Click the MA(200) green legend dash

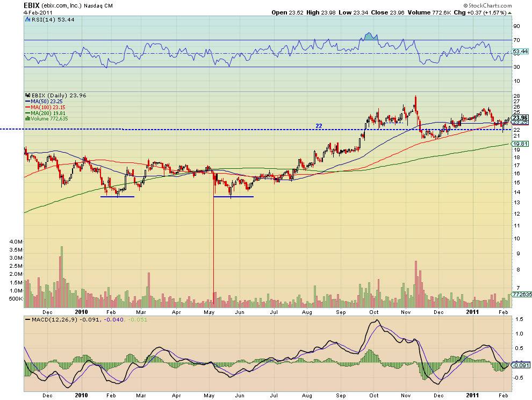click(x=28, y=113)
